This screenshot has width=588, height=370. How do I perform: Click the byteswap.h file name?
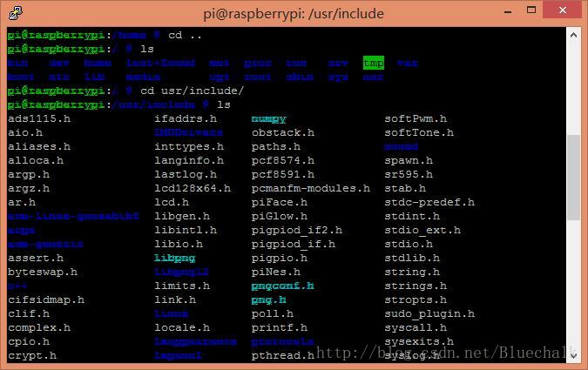tap(42, 272)
